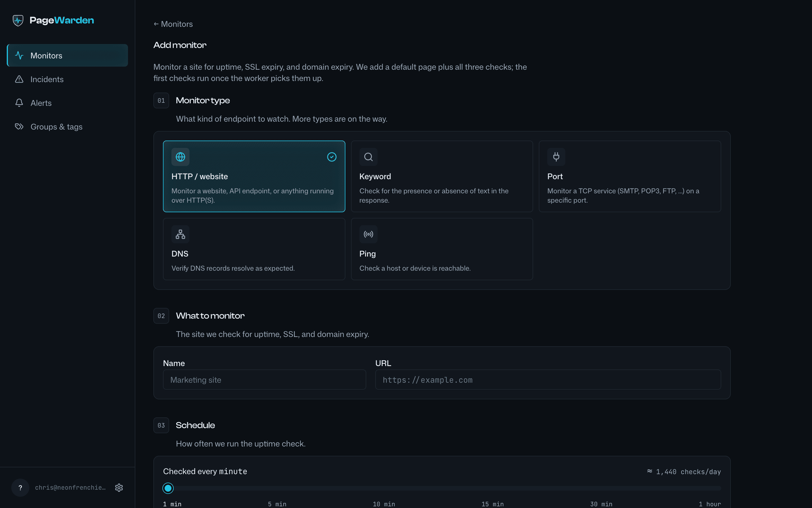812x508 pixels.
Task: Select the DNS monitor type card
Action: pos(254,249)
